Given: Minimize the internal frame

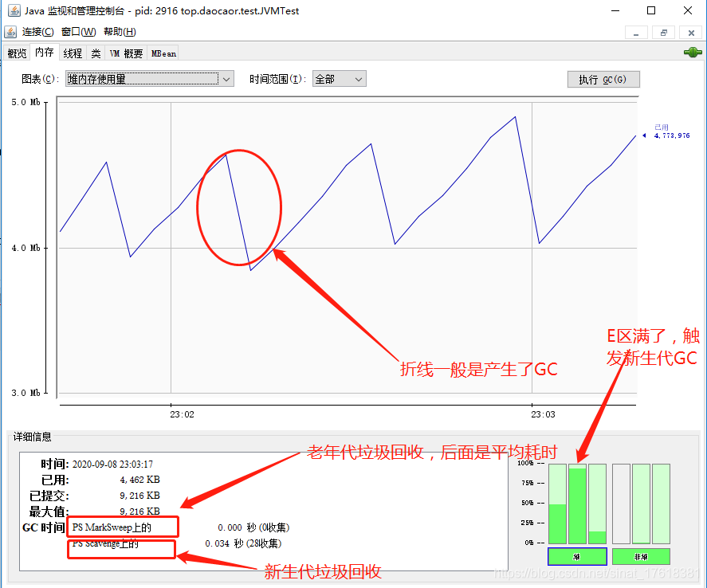Looking at the screenshot, I should [x=636, y=33].
